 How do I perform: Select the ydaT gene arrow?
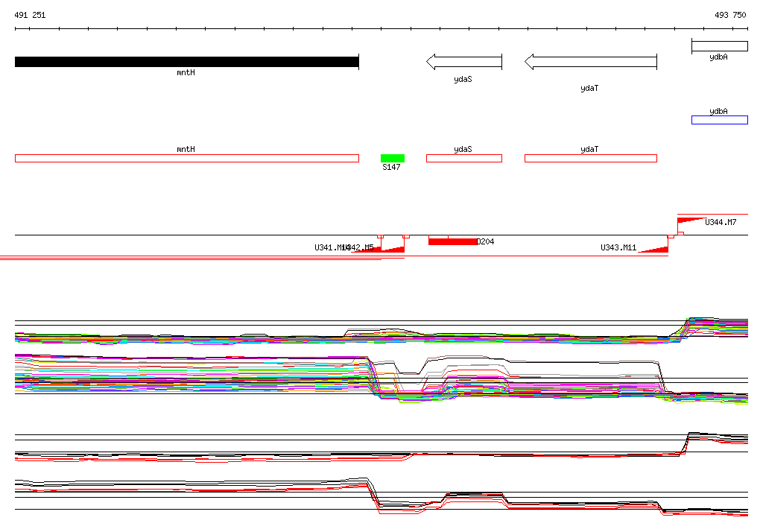pyautogui.click(x=591, y=62)
